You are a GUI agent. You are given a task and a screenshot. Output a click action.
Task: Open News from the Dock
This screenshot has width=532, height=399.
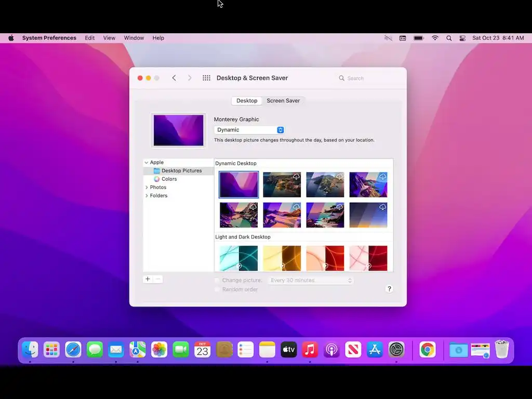[353, 350]
